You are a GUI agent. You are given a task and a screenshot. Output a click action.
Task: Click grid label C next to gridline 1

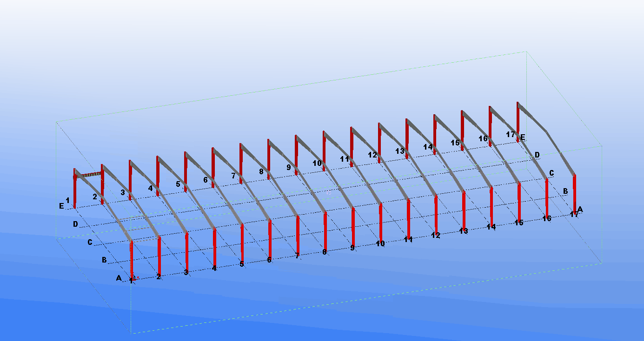pyautogui.click(x=90, y=242)
